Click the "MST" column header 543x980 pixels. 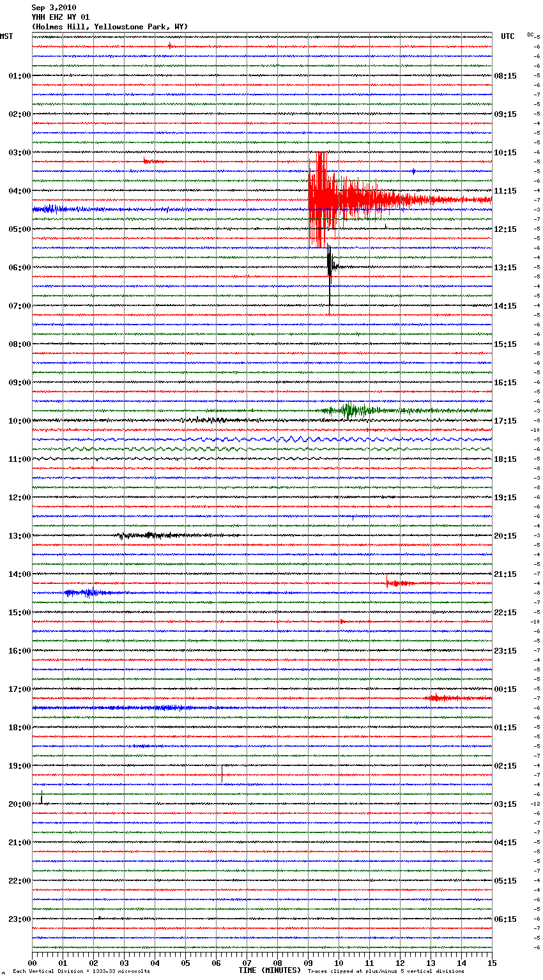point(6,36)
